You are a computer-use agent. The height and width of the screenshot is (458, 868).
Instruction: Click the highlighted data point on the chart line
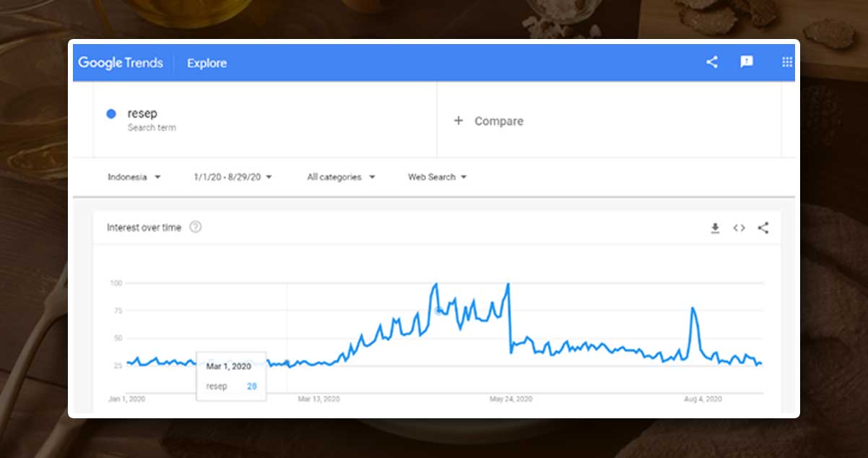pyautogui.click(x=438, y=311)
